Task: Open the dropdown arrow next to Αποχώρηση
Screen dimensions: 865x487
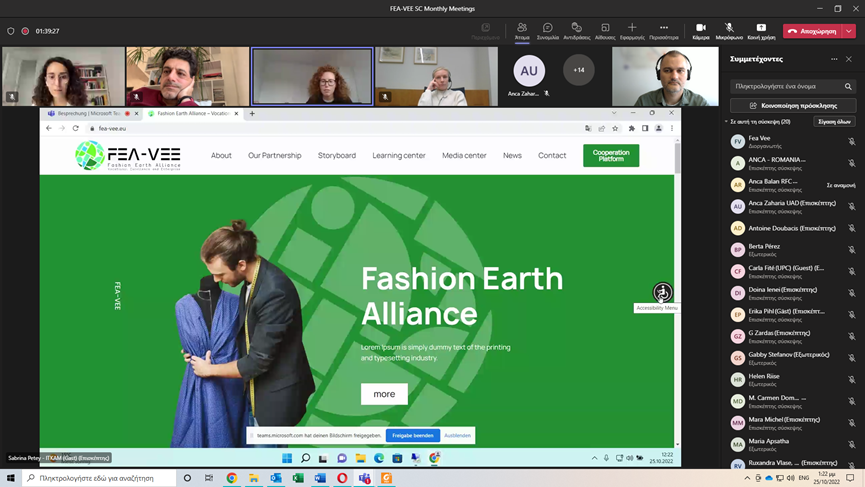Action: click(849, 31)
